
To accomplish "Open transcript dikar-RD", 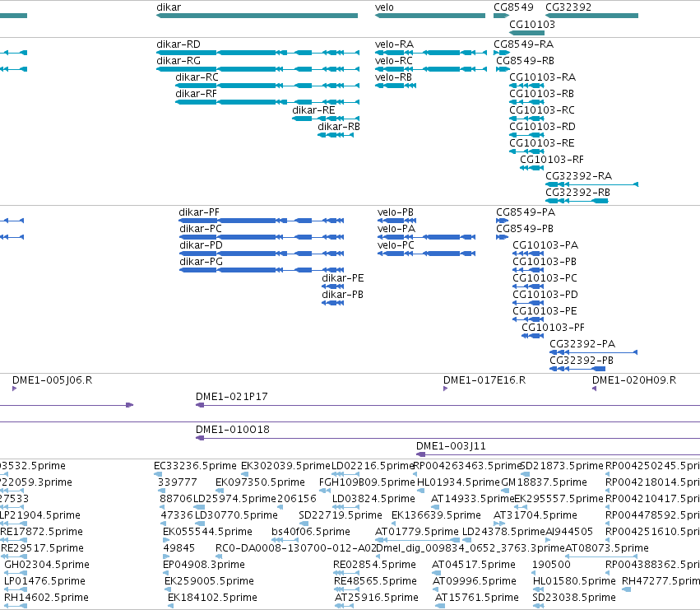I will point(178,44).
